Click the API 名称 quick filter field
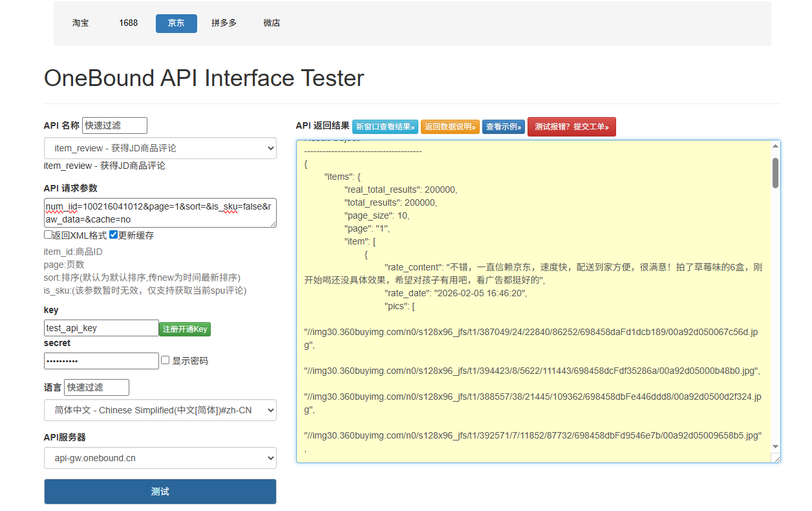 [114, 125]
